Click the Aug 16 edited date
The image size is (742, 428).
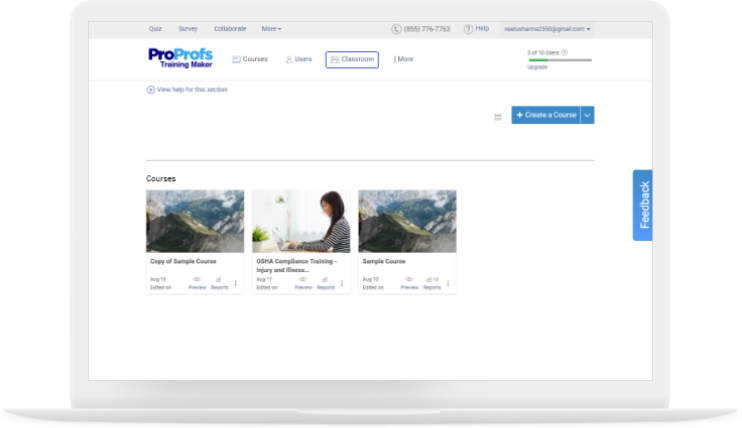tap(158, 279)
